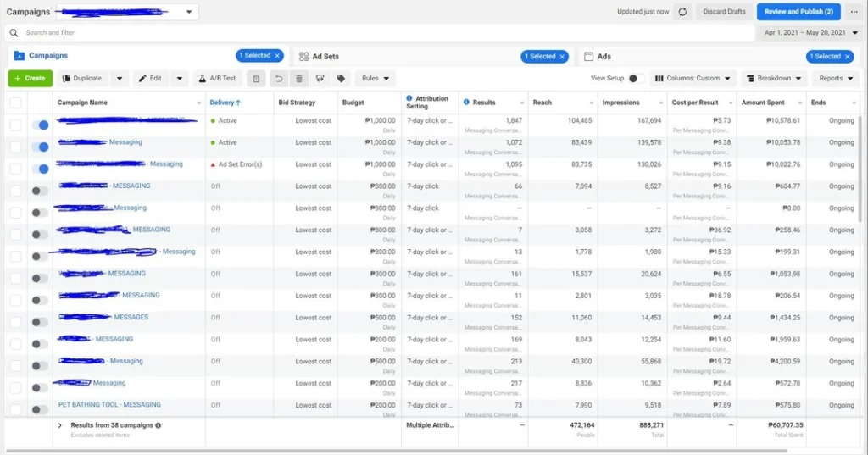Click the Ad Sets grid icon
Image resolution: width=868 pixels, height=455 pixels.
(x=303, y=57)
